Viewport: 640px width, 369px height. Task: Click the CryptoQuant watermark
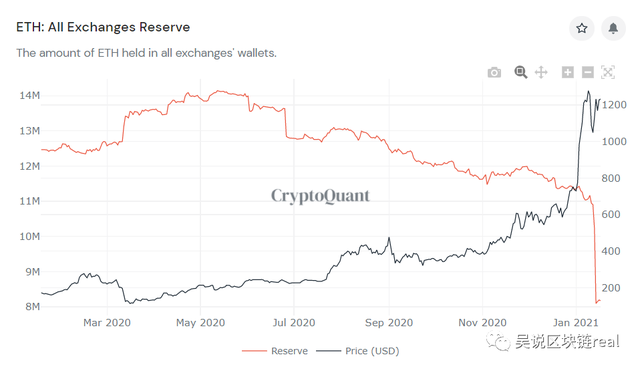[320, 196]
